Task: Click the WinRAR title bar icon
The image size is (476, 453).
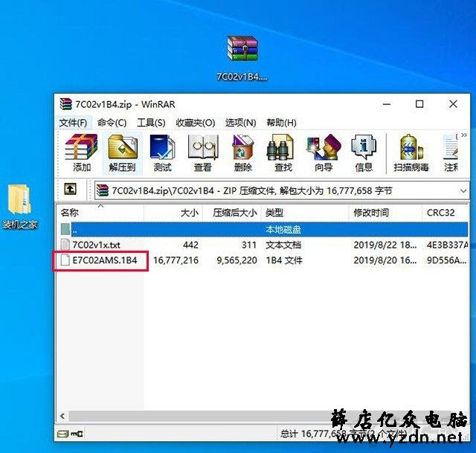Action: click(65, 104)
